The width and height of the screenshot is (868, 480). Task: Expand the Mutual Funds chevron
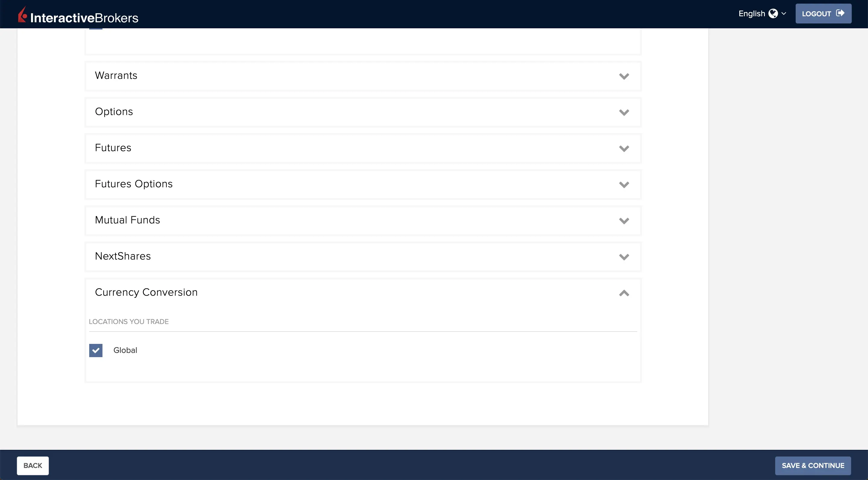pos(624,221)
